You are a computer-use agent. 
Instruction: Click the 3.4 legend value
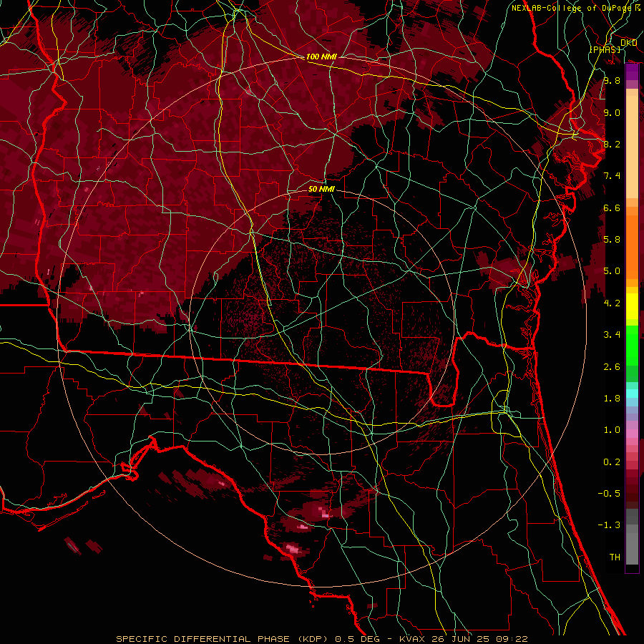coord(612,335)
